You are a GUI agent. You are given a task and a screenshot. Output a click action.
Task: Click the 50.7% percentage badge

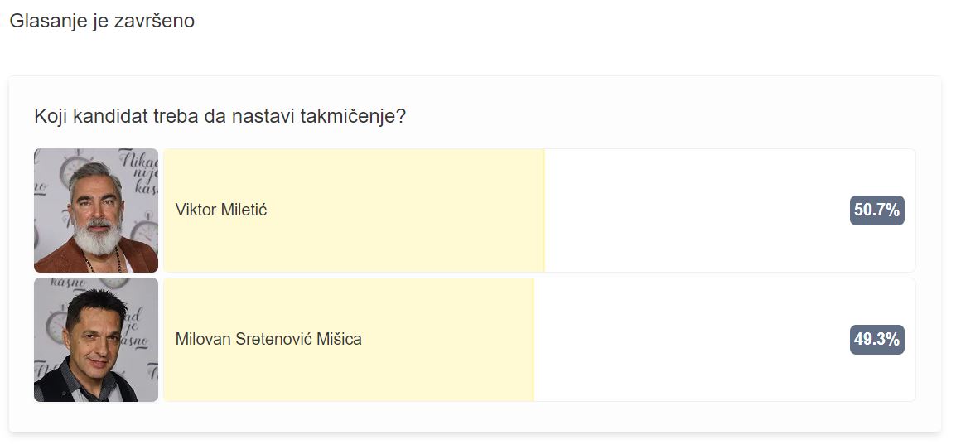tap(877, 210)
